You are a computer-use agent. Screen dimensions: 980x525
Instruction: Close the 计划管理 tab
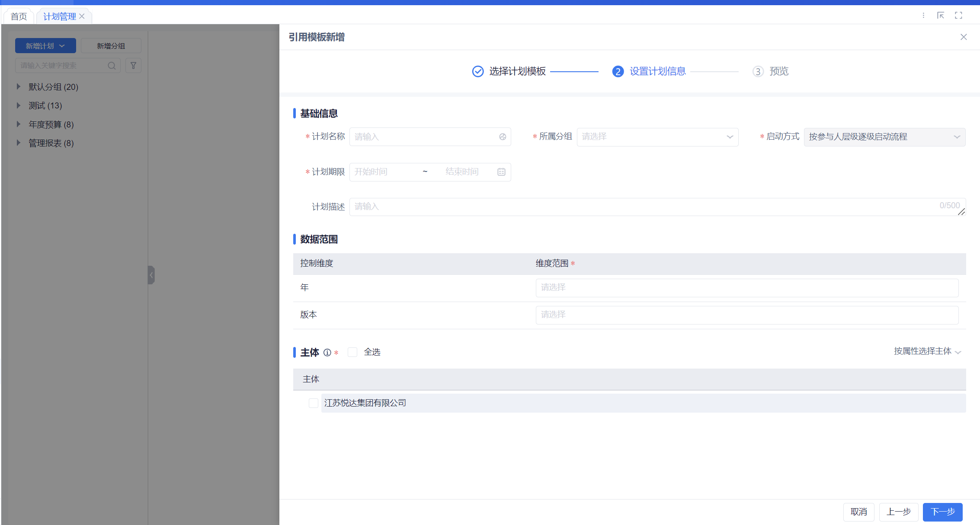coord(82,16)
